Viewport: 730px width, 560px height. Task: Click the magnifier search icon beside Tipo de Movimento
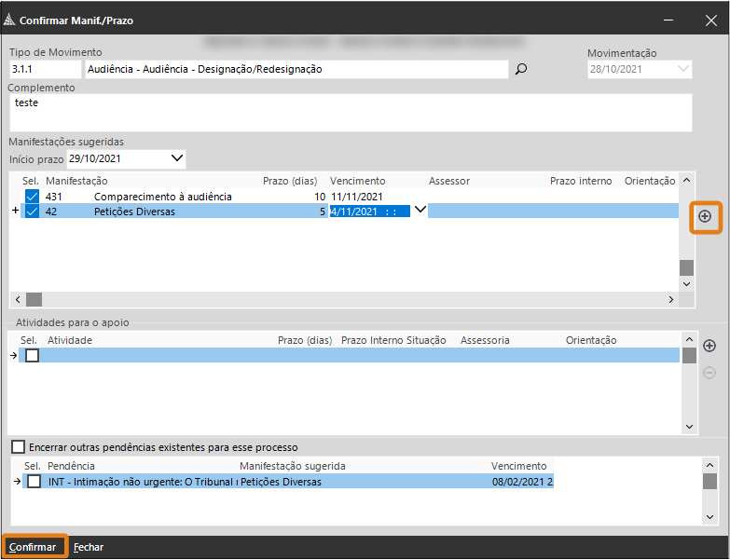[x=521, y=69]
